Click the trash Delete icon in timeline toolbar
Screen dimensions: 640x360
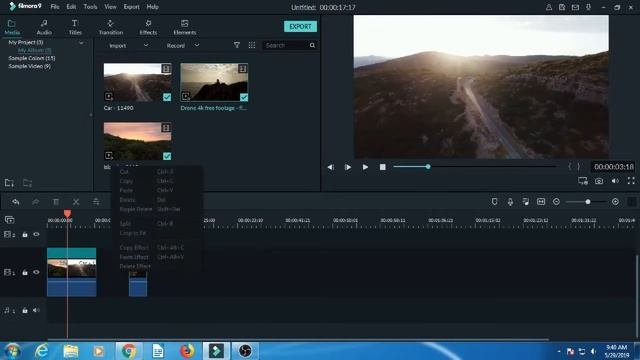click(56, 202)
